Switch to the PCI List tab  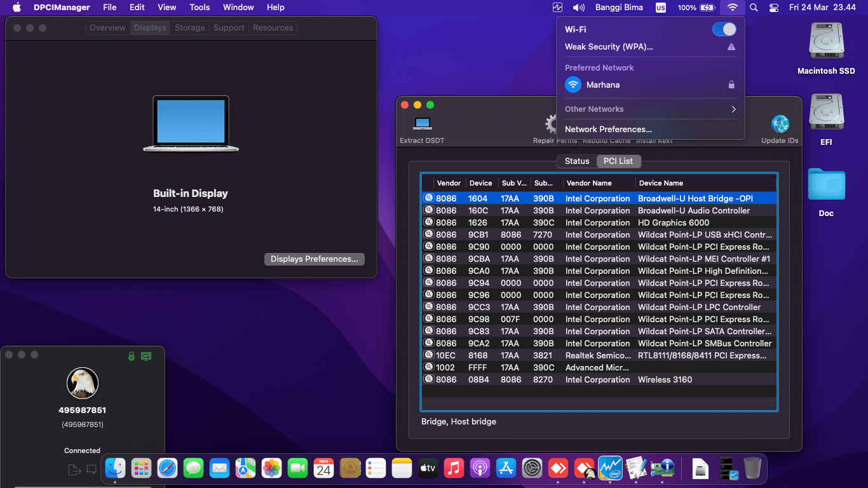(x=618, y=161)
